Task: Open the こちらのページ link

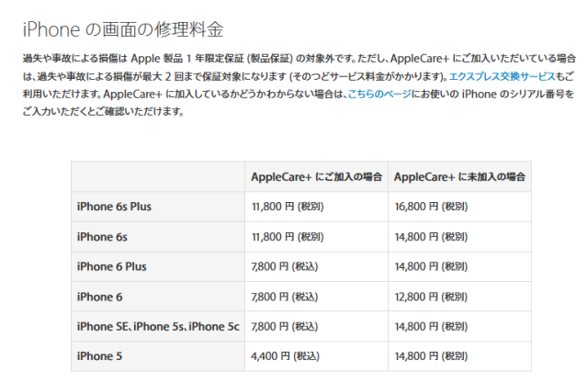Action: pos(379,94)
